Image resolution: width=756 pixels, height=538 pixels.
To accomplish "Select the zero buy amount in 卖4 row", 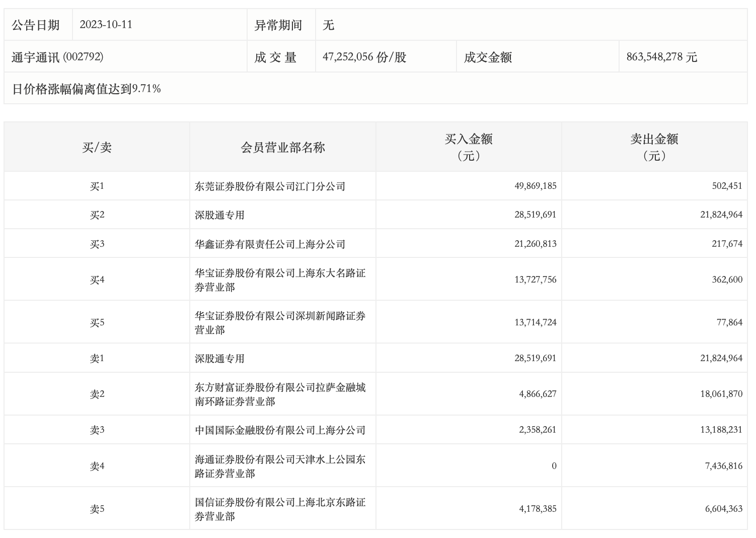I will tap(554, 466).
